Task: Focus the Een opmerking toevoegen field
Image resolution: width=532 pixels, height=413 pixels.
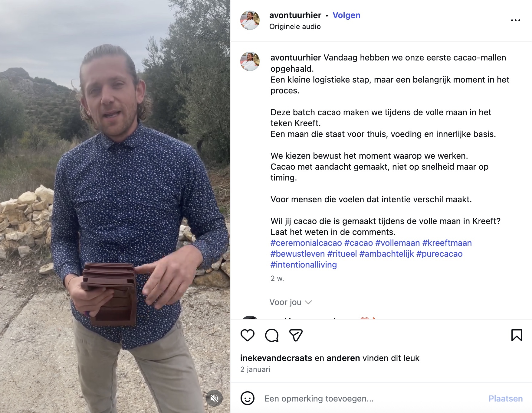Action: pos(372,398)
